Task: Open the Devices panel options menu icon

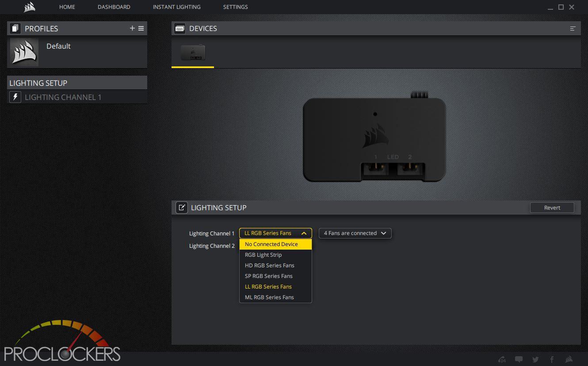Action: [573, 28]
